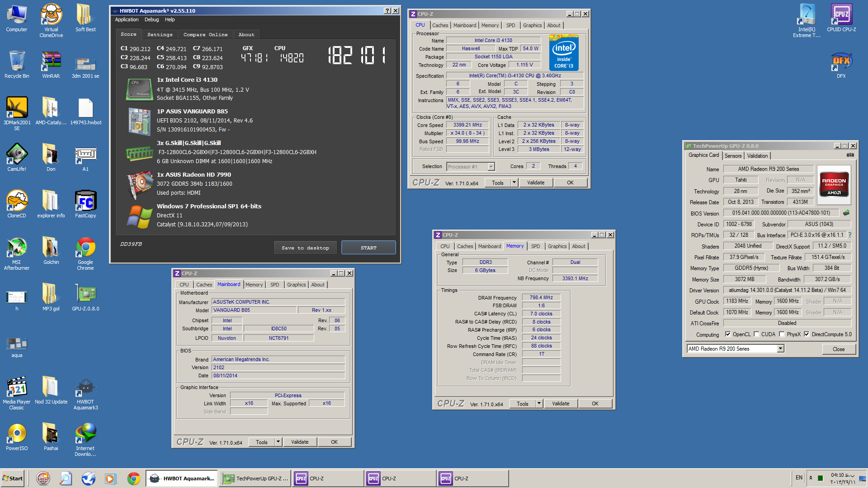Open Internet Download Manager shortcut
Screen dimensions: 868x488
coord(85,440)
